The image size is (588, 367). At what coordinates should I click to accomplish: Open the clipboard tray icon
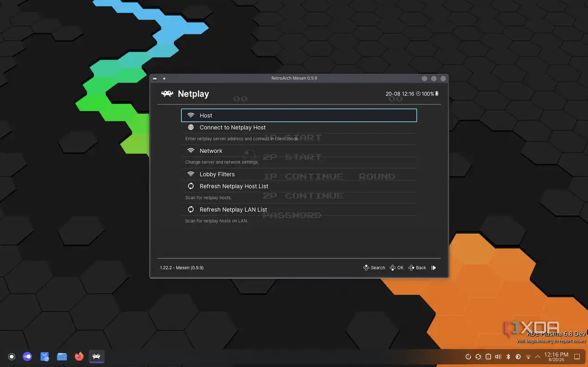tap(488, 357)
